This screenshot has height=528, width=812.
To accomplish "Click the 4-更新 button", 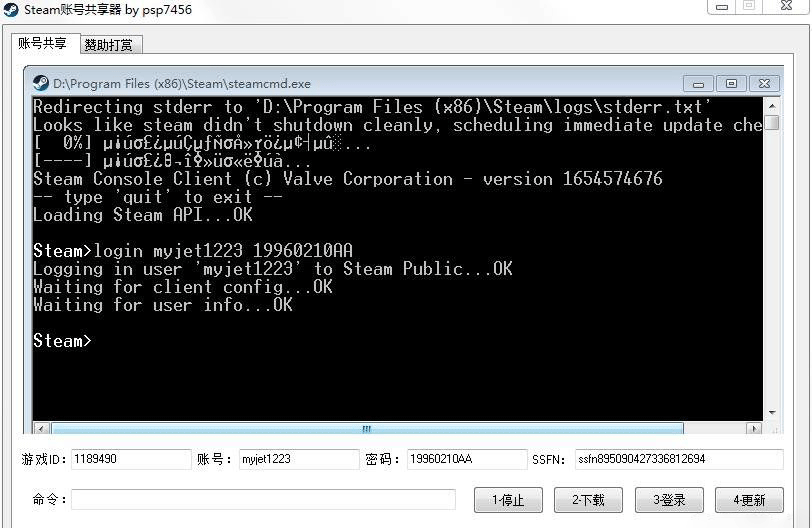I will point(749,500).
